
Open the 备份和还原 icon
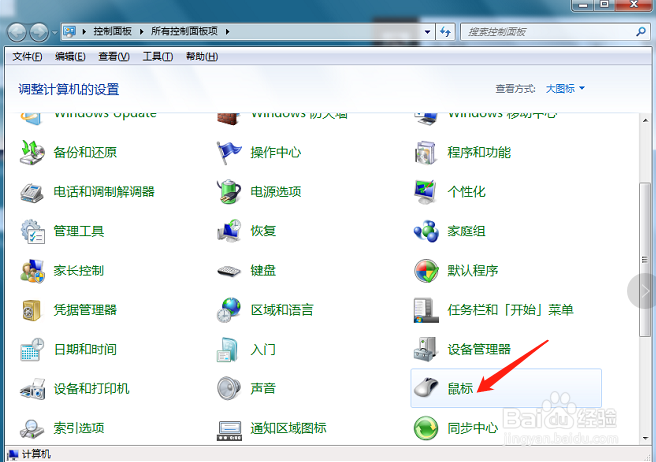(x=32, y=152)
